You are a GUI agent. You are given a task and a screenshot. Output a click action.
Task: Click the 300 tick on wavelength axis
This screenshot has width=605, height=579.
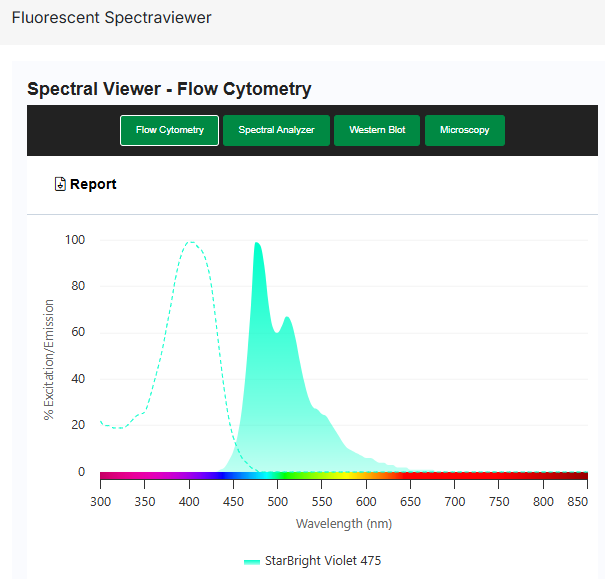(x=100, y=500)
